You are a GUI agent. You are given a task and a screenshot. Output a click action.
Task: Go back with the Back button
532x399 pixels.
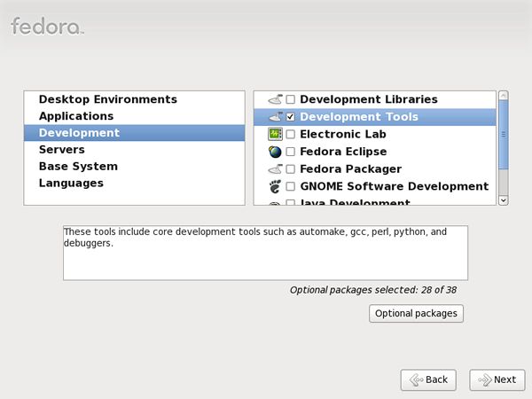tap(428, 379)
